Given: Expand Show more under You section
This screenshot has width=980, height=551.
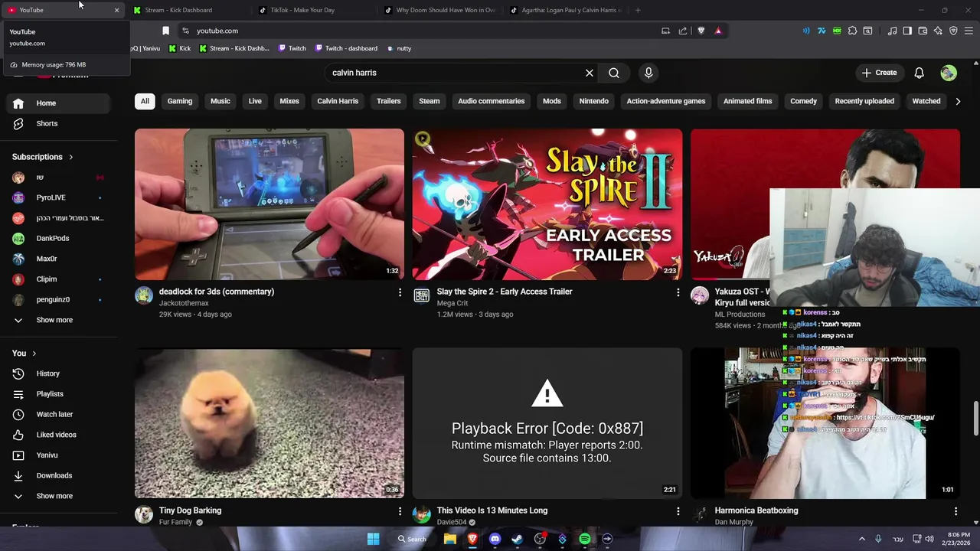Looking at the screenshot, I should pyautogui.click(x=59, y=496).
